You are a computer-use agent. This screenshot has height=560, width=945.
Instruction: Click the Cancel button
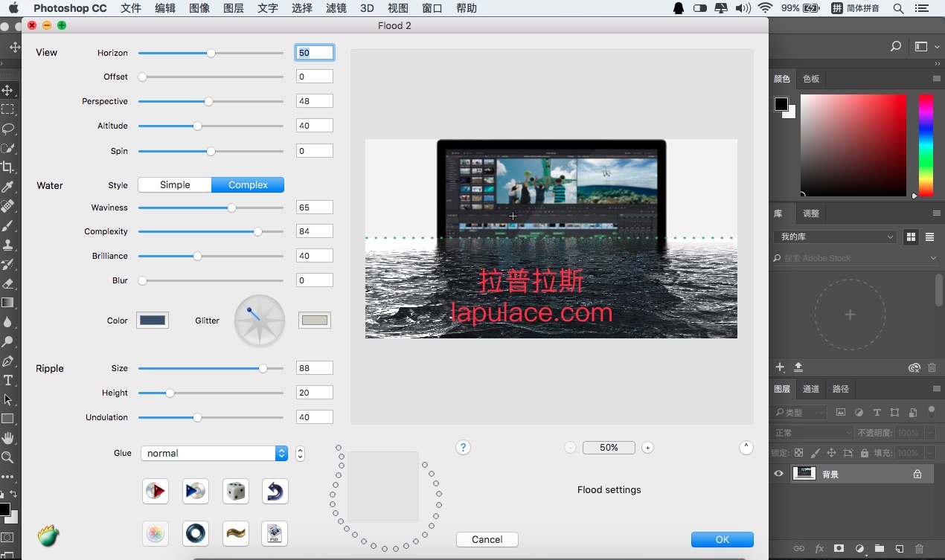click(x=487, y=539)
